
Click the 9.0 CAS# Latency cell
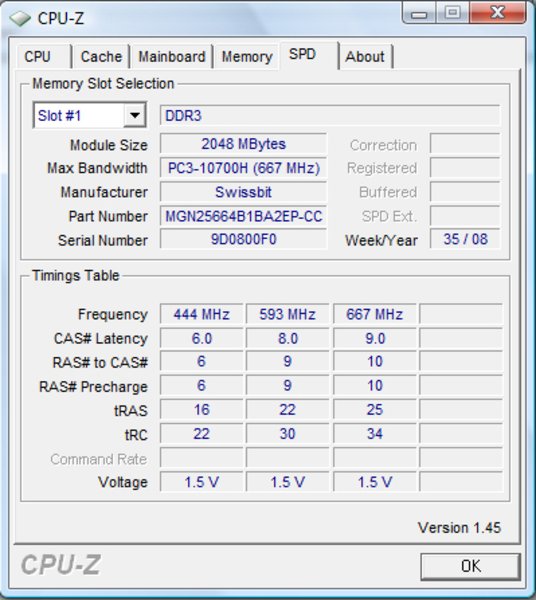tap(375, 339)
